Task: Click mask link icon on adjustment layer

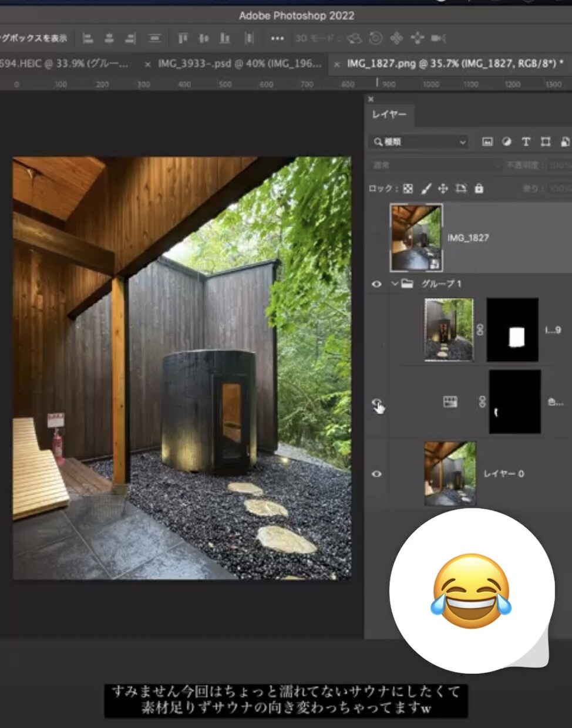Action: [482, 402]
